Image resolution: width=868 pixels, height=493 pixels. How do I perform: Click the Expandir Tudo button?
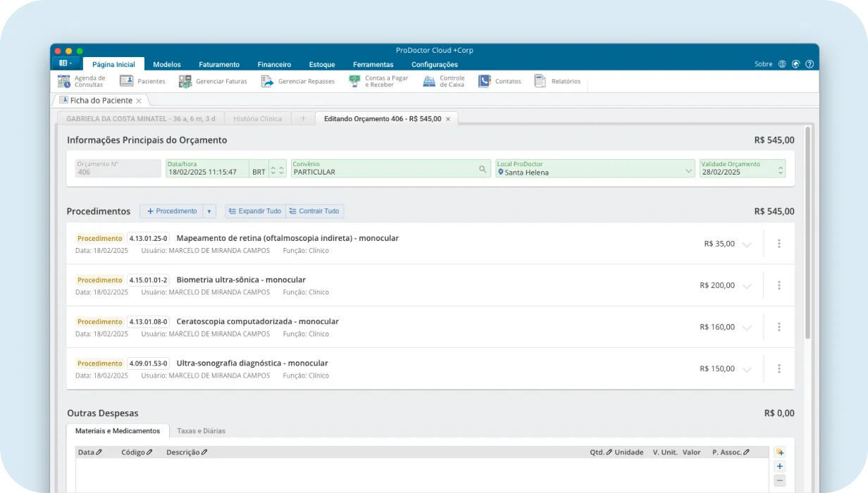(254, 211)
